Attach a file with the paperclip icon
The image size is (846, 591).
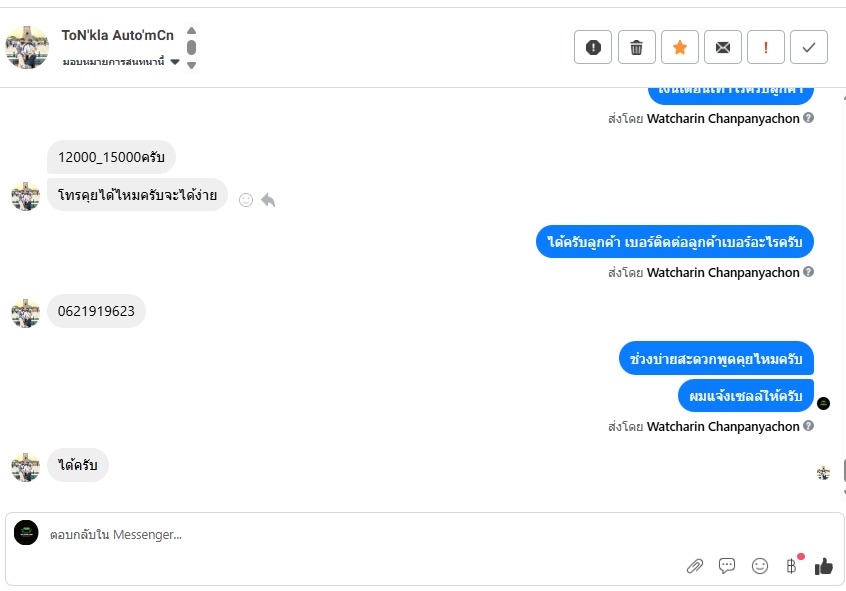tap(695, 566)
